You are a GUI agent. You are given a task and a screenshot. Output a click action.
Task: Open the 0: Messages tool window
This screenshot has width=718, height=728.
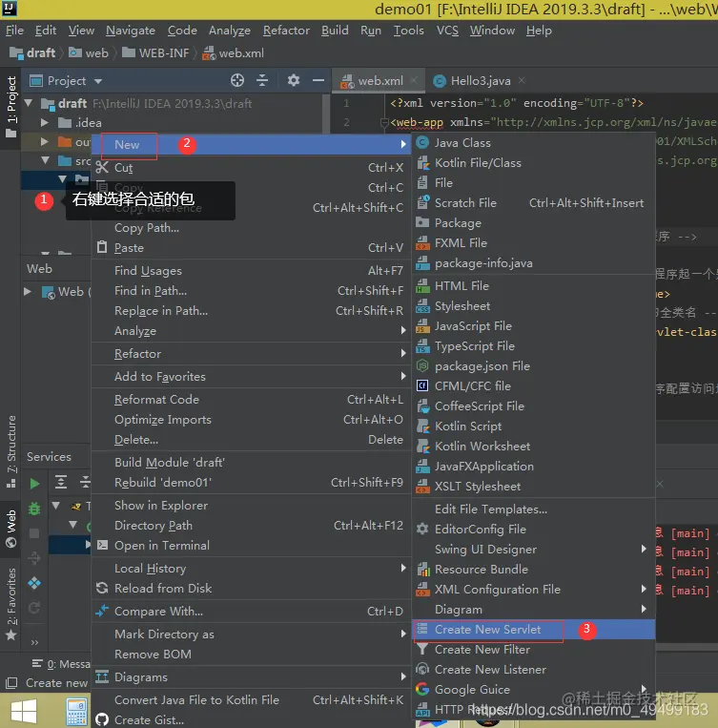click(61, 664)
